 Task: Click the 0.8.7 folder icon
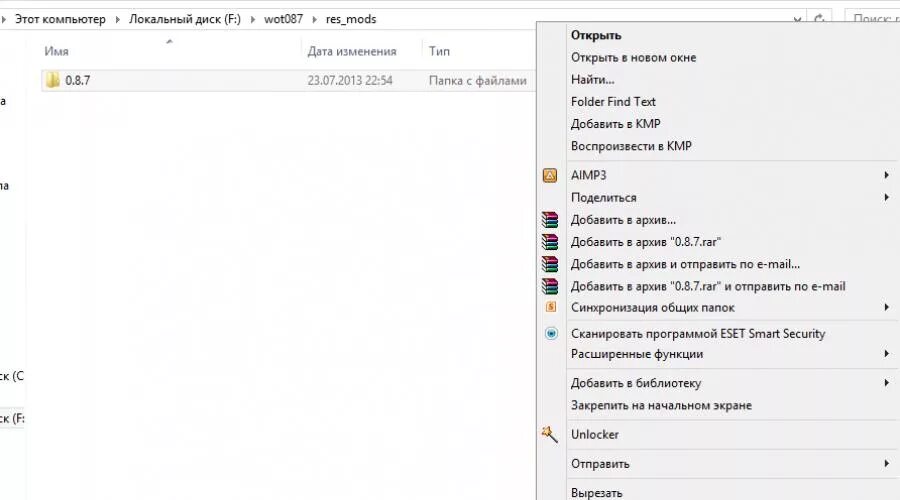pos(52,80)
